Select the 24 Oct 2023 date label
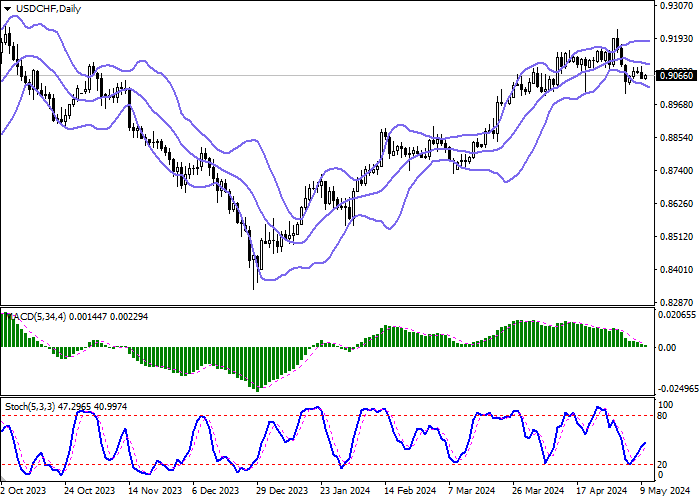 tap(90, 491)
